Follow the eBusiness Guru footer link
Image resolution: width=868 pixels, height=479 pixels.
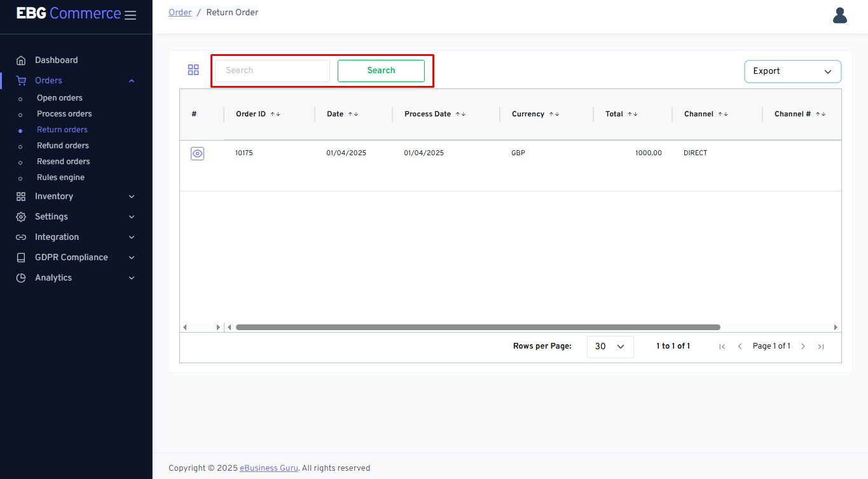pyautogui.click(x=268, y=468)
